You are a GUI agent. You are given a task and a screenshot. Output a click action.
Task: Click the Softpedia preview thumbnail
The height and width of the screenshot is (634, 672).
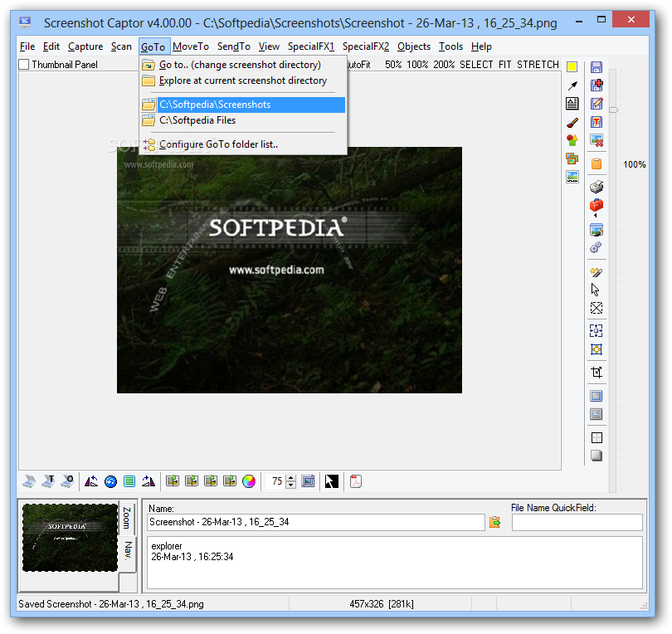(x=70, y=538)
